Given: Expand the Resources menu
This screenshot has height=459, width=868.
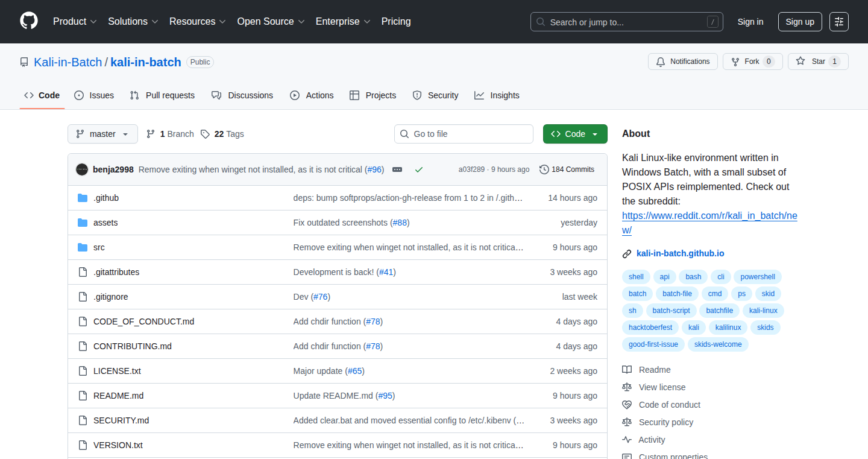Looking at the screenshot, I should [198, 21].
